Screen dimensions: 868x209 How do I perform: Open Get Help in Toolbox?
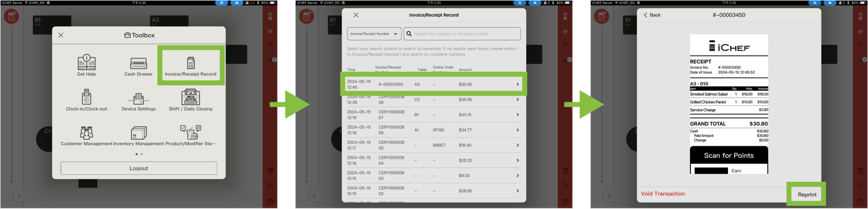click(x=86, y=66)
